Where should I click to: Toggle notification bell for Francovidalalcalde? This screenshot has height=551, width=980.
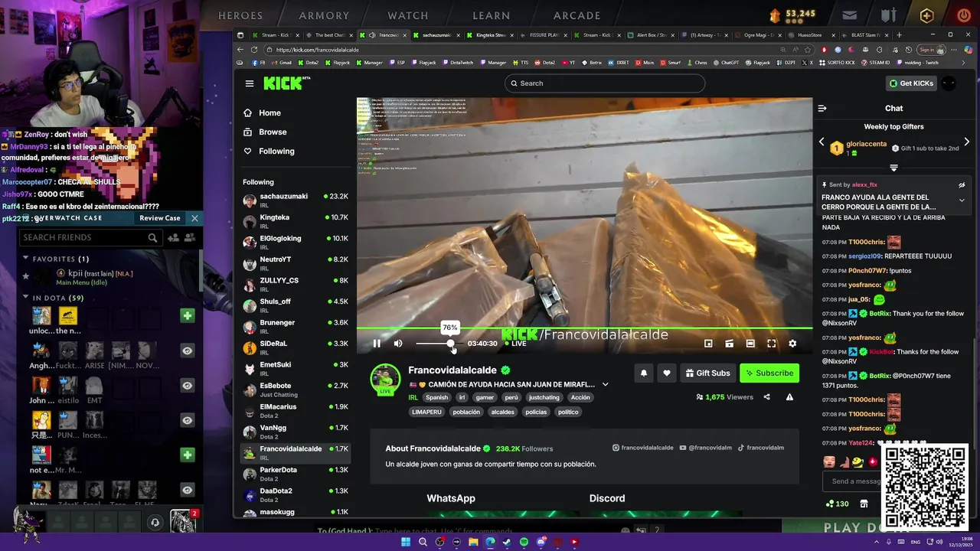pos(644,373)
